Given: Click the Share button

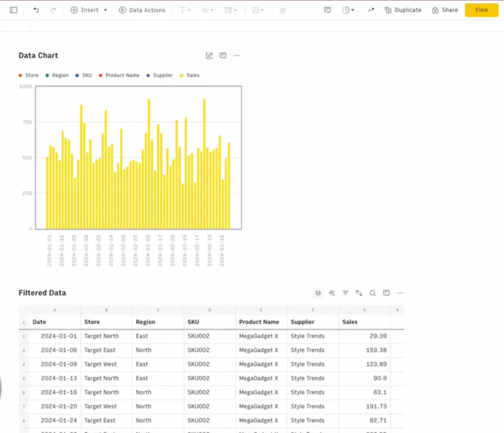Looking at the screenshot, I should pyautogui.click(x=445, y=10).
